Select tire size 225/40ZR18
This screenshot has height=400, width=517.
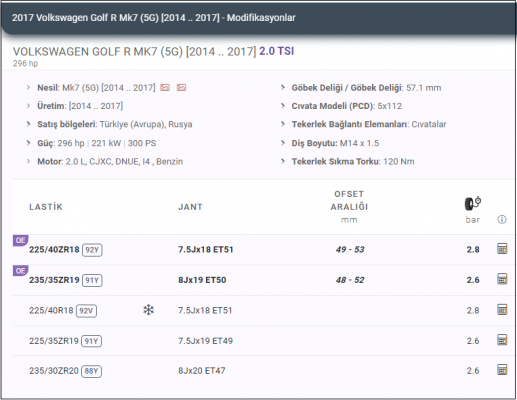tap(54, 249)
